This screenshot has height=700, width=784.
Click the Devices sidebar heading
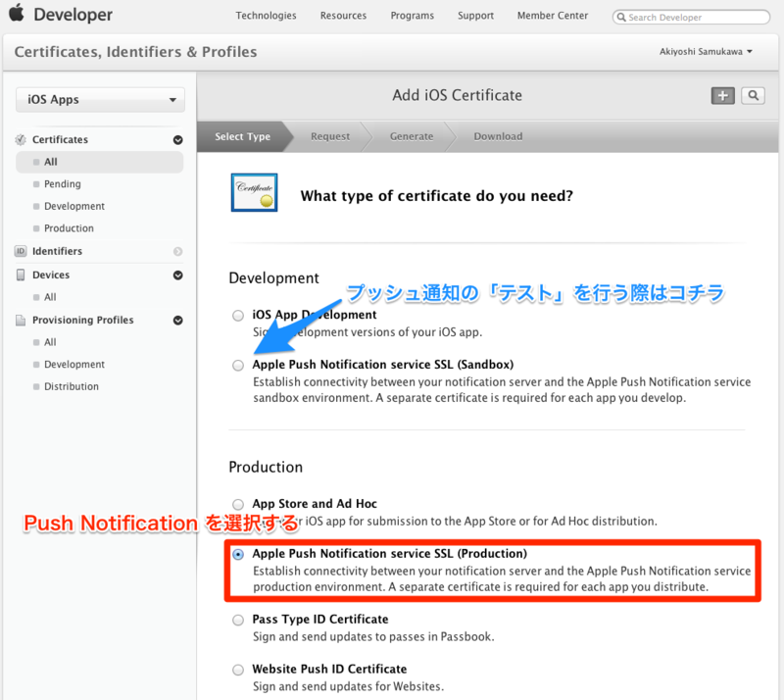click(x=51, y=275)
